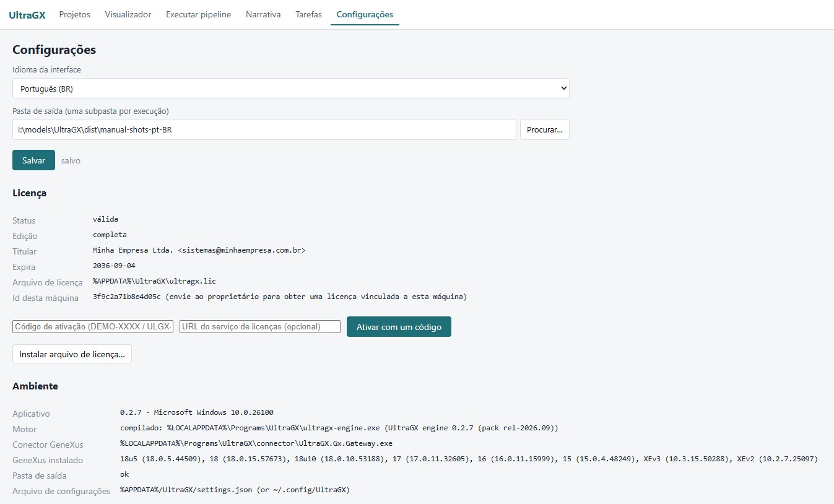Click the Aplicativo value 0.2.7 · Microsoft Windows

[x=197, y=412]
